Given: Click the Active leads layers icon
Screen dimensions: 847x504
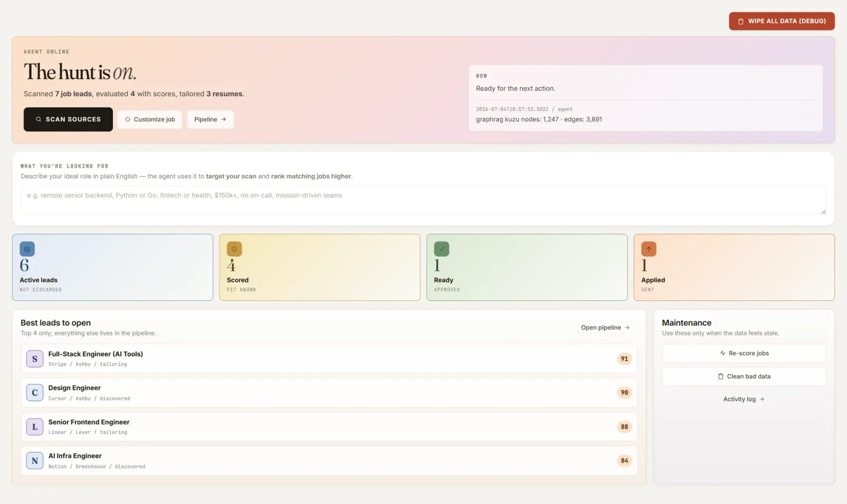Looking at the screenshot, I should click(x=27, y=249).
